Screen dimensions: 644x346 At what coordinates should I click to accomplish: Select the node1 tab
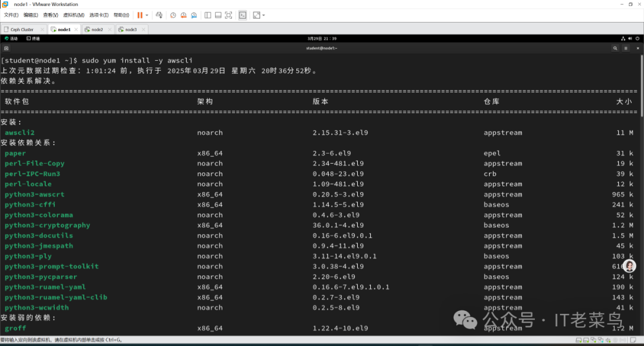(x=64, y=30)
